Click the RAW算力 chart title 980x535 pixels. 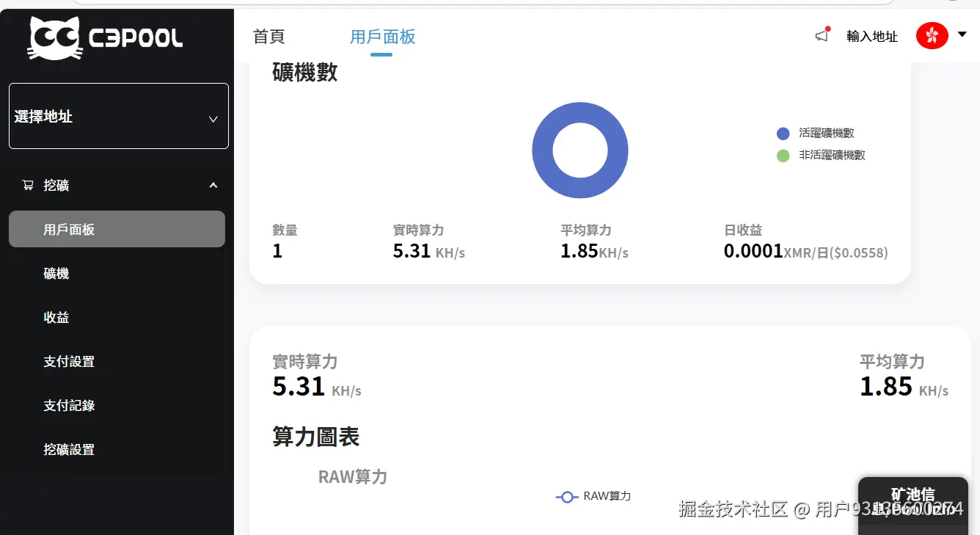tap(353, 477)
